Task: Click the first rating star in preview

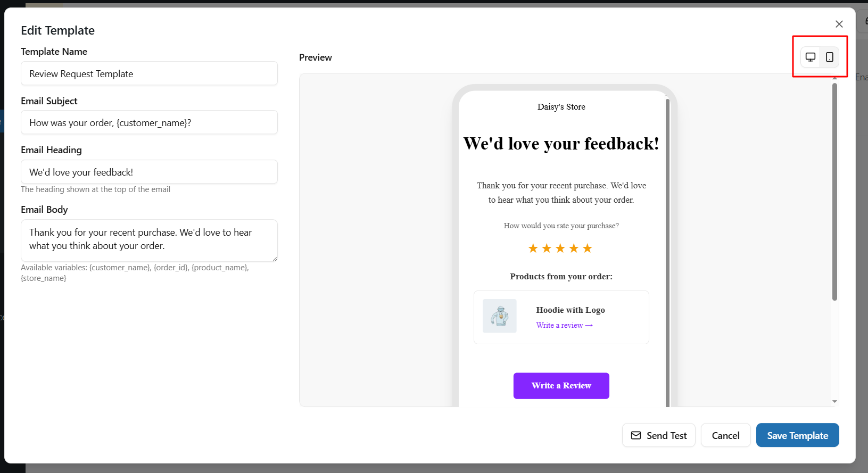Action: pyautogui.click(x=533, y=248)
